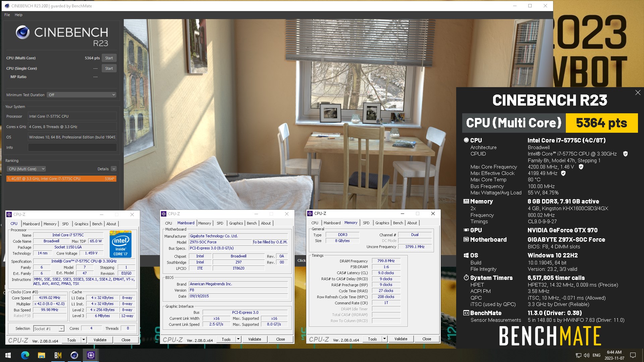Image resolution: width=644 pixels, height=362 pixels.
Task: Click the CPUID verified shield icon
Action: click(625, 154)
